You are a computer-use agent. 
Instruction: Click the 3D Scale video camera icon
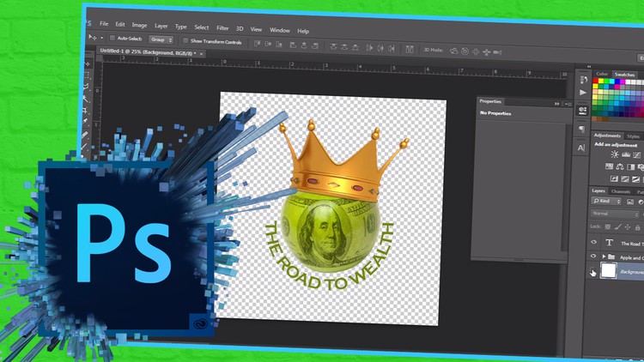coord(497,52)
